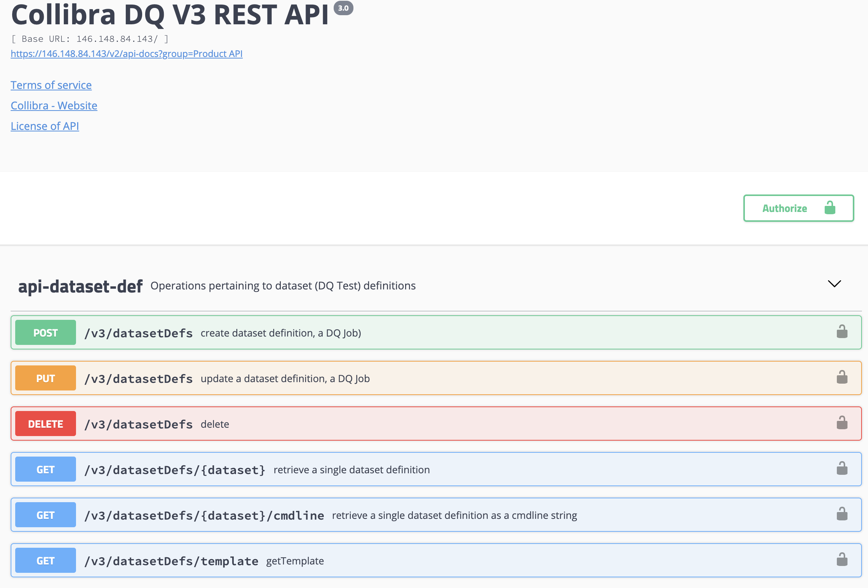Click the lock icon on PUT /v3/datasetDefs

(x=842, y=377)
